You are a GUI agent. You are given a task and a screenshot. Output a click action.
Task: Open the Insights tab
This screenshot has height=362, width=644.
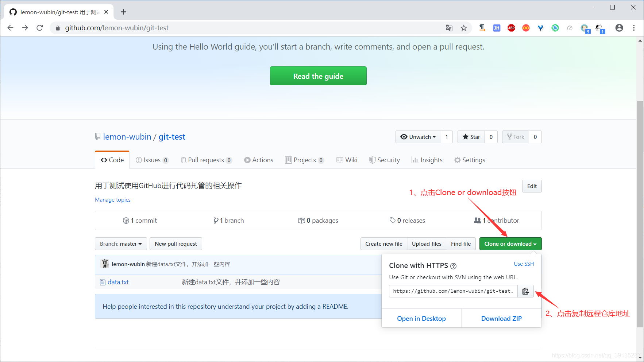[427, 160]
